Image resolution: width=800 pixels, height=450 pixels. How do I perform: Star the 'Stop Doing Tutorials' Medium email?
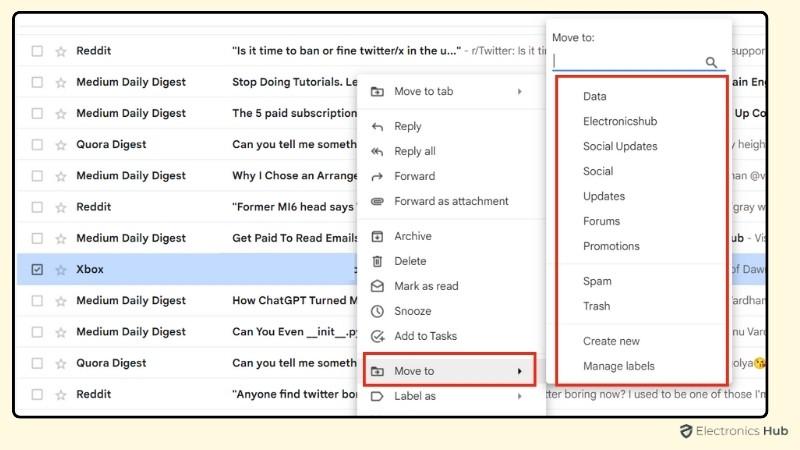(x=61, y=82)
